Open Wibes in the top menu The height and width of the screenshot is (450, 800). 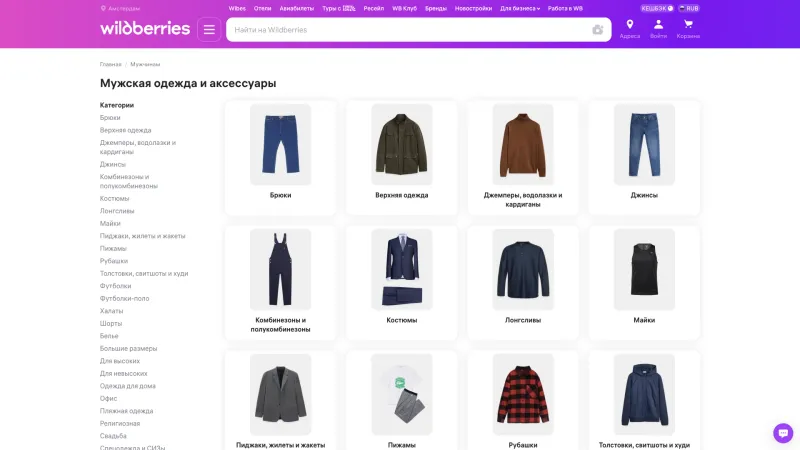point(237,8)
